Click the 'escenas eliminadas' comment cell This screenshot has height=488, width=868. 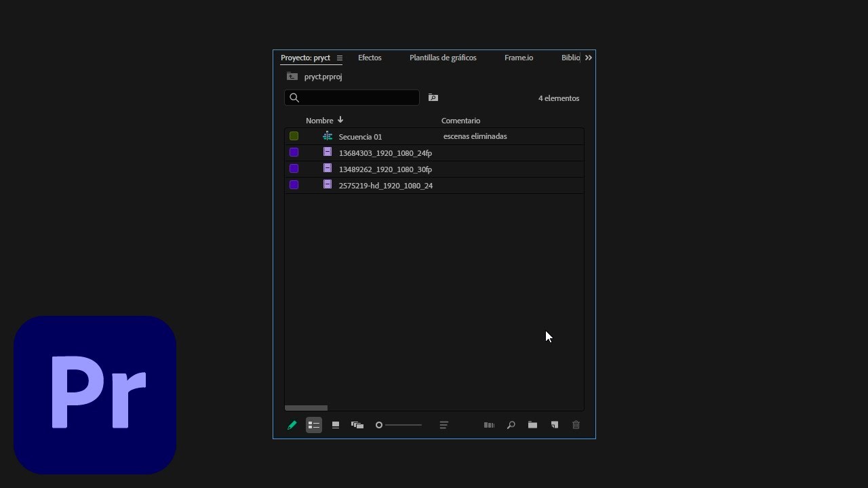475,136
